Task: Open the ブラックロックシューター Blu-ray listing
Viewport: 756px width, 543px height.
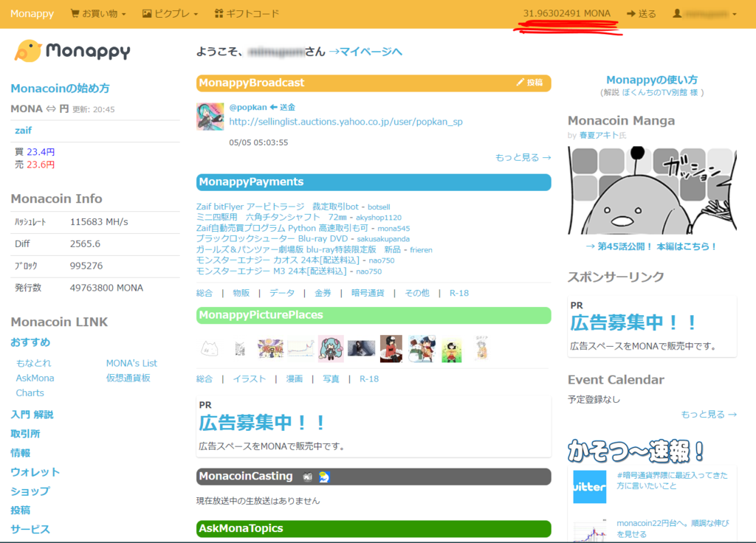Action: [272, 238]
